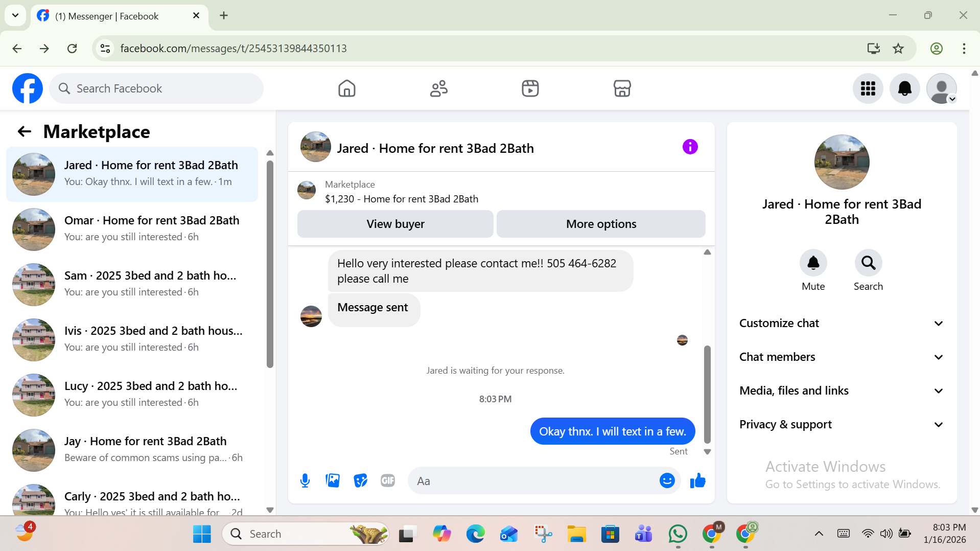Open Microsoft Edge from taskbar
This screenshot has width=980, height=551.
coord(475,534)
